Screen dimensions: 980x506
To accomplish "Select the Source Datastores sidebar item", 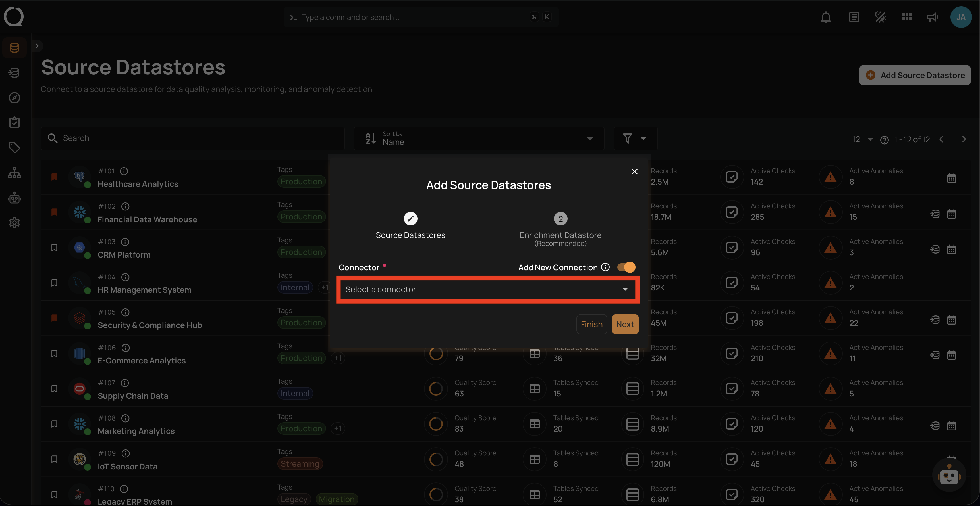I will click(14, 48).
